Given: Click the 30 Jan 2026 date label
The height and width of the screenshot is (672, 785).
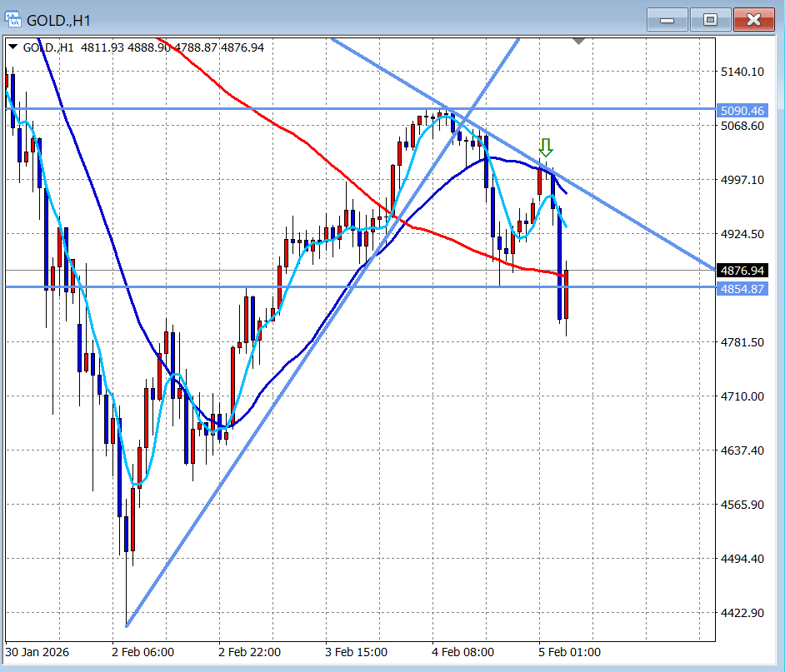Looking at the screenshot, I should pos(39,651).
